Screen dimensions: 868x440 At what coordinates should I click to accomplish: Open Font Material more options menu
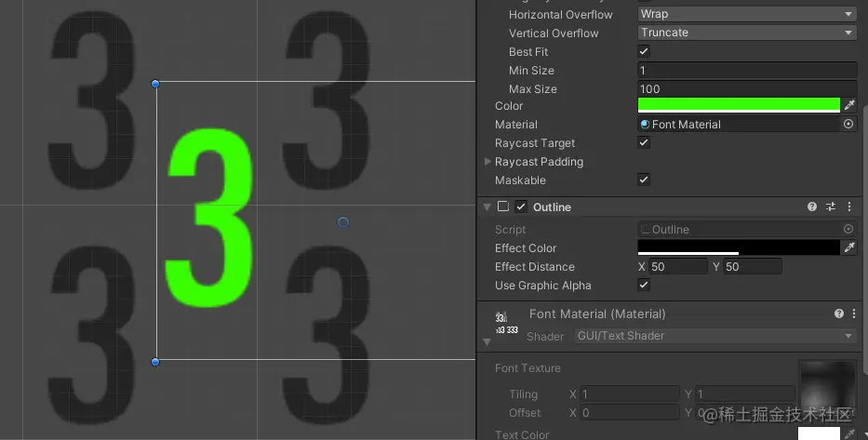pyautogui.click(x=854, y=313)
